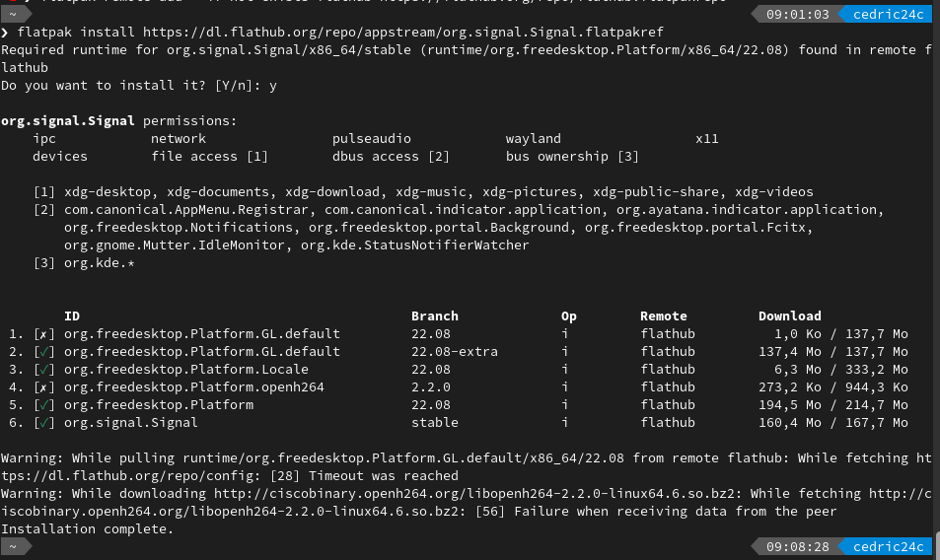Click the check mark beside org.signal.Signal
The image size is (940, 560).
tap(43, 423)
